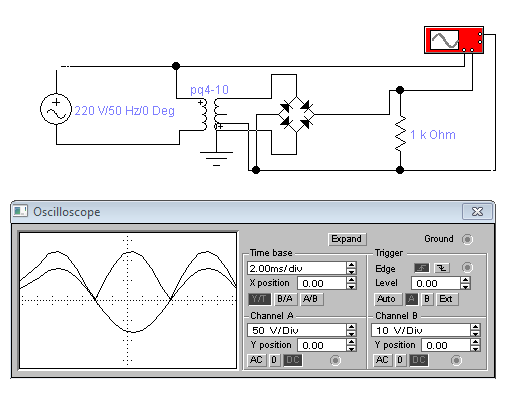Set Channel B coupling to AC
522x400 pixels.
(x=382, y=360)
